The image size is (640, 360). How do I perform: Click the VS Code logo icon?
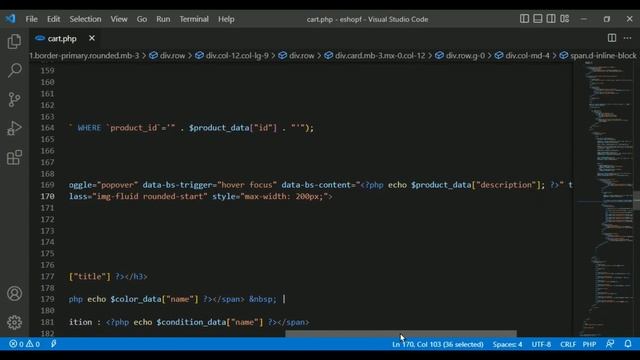11,19
